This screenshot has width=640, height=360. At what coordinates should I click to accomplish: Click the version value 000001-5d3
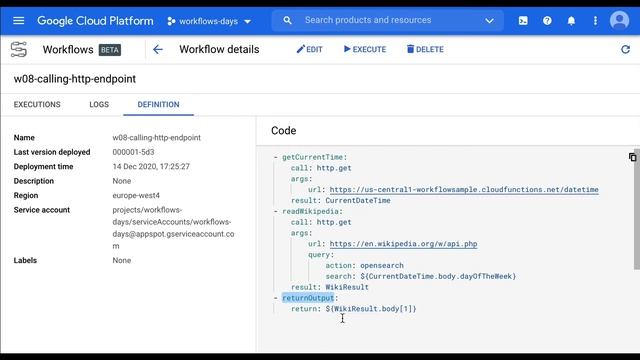click(133, 152)
